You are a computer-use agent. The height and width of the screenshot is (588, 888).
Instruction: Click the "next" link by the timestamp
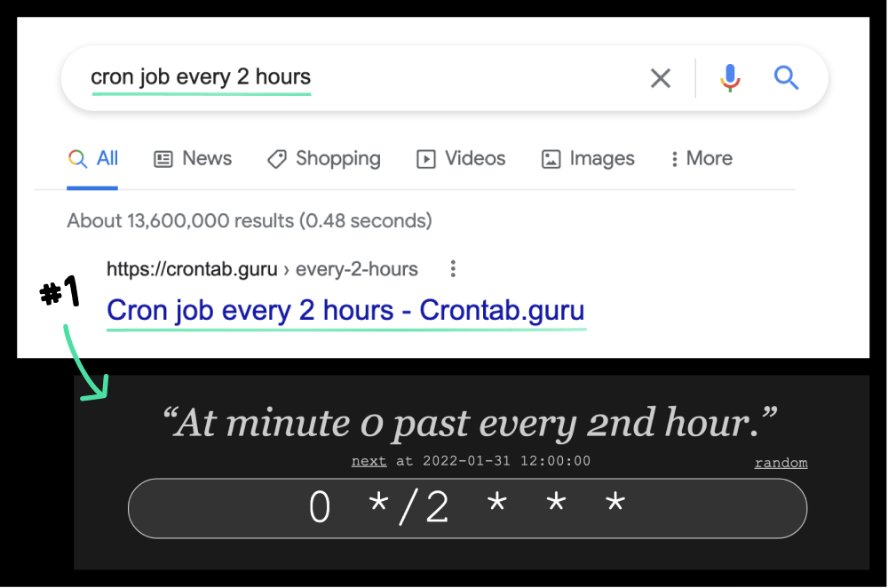pos(369,461)
